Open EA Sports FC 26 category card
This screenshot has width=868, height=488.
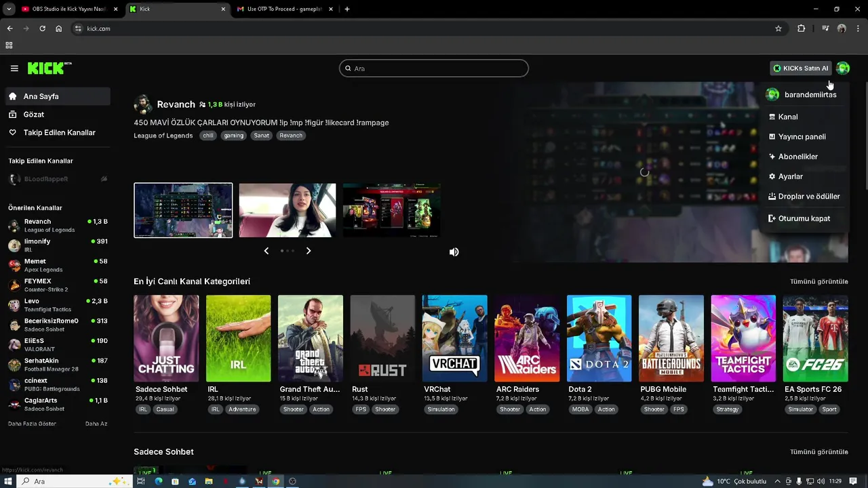click(815, 338)
